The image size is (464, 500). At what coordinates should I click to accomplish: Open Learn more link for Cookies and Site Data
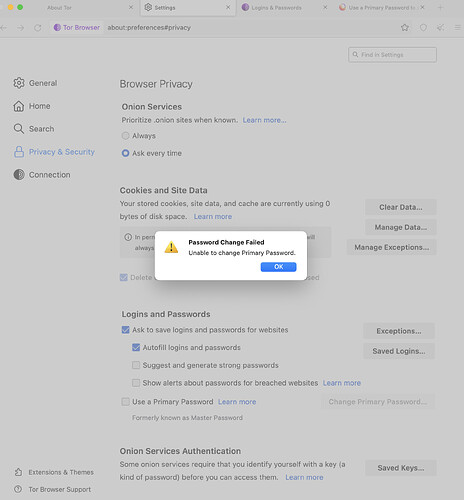click(213, 216)
